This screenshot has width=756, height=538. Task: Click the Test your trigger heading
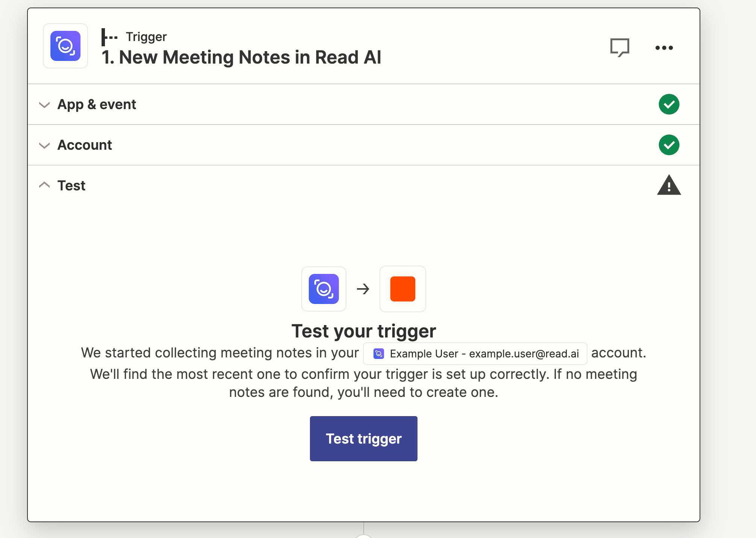[364, 331]
